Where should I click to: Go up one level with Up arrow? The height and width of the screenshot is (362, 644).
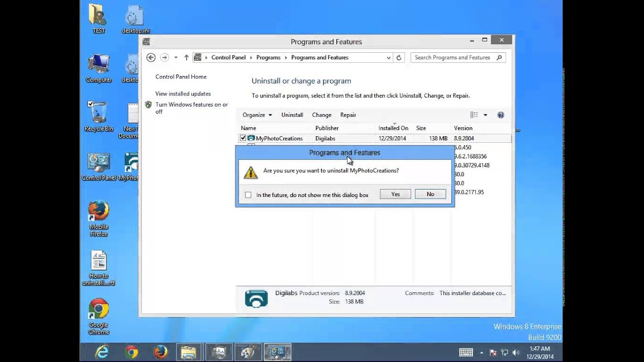click(186, 57)
